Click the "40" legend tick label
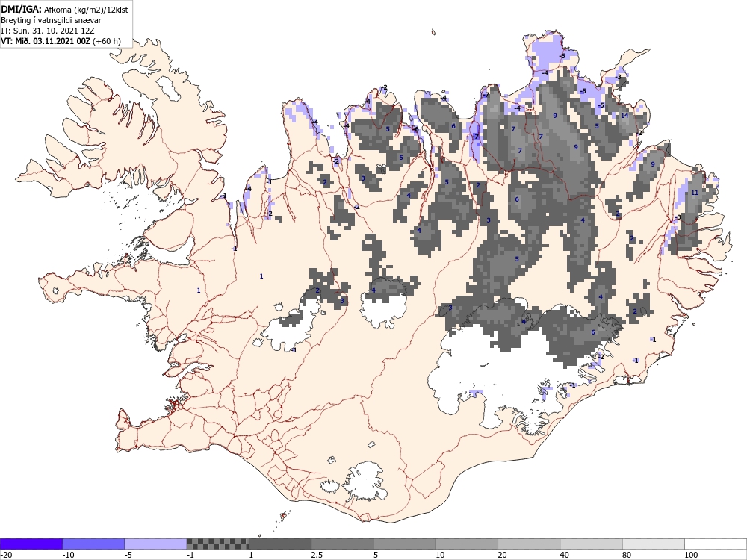The image size is (747, 560). pos(565,555)
